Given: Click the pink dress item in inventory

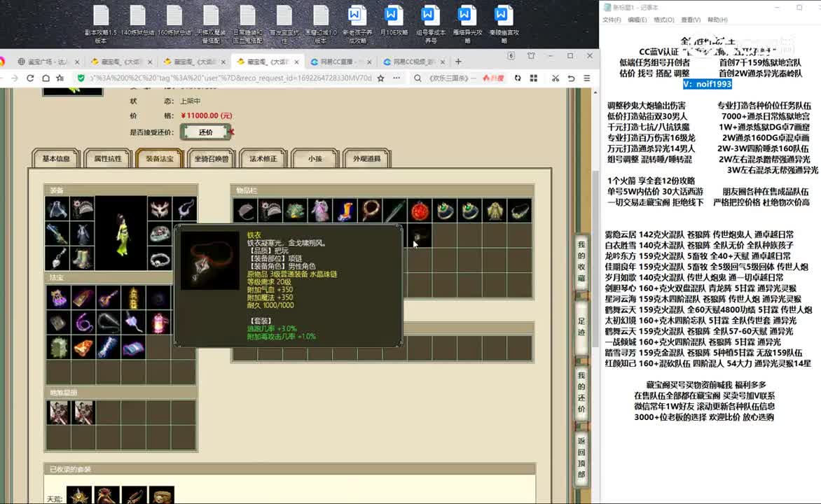Looking at the screenshot, I should click(320, 211).
